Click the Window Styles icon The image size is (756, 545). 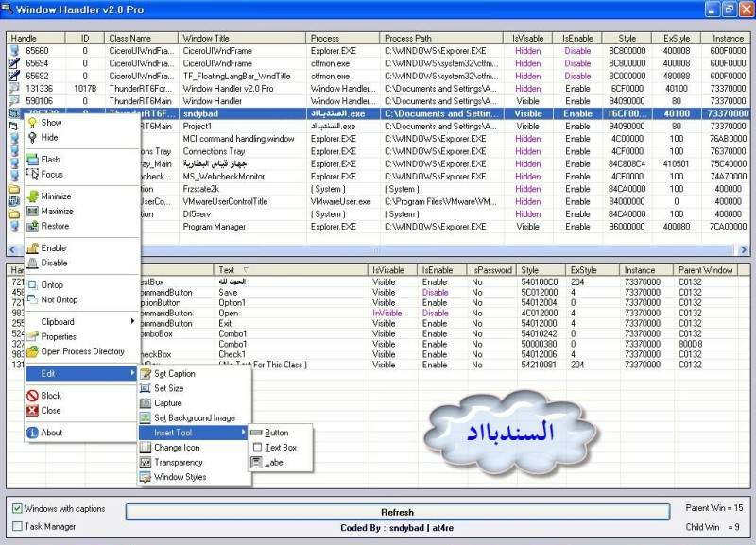(146, 478)
